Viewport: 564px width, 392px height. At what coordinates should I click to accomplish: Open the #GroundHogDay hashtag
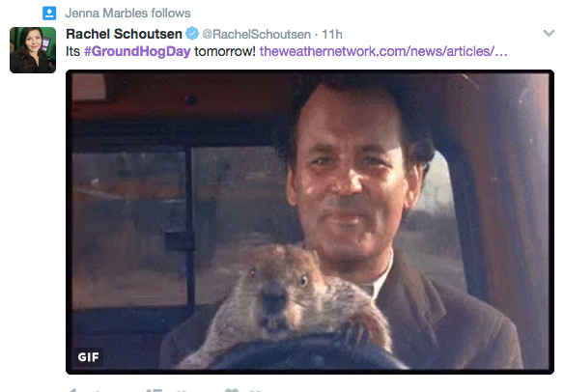click(x=137, y=51)
